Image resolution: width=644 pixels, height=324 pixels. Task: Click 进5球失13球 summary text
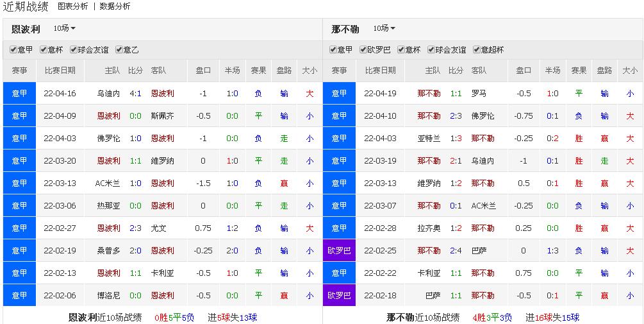pyautogui.click(x=233, y=318)
